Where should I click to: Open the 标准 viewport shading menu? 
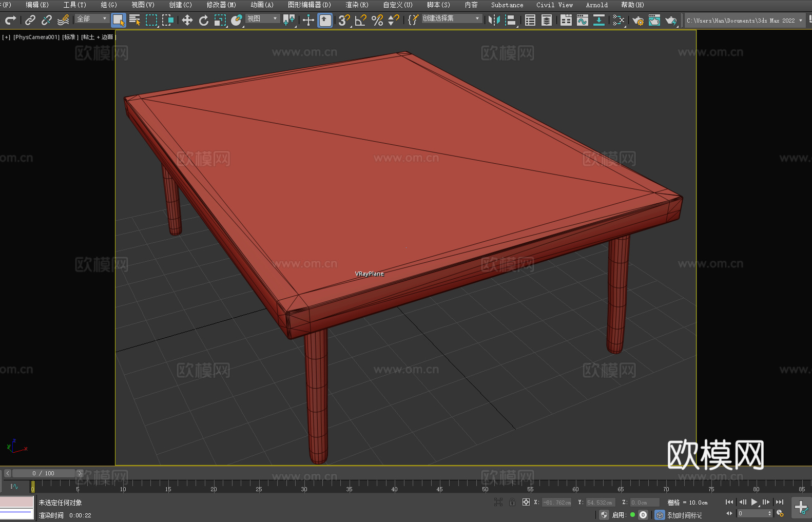pos(70,37)
